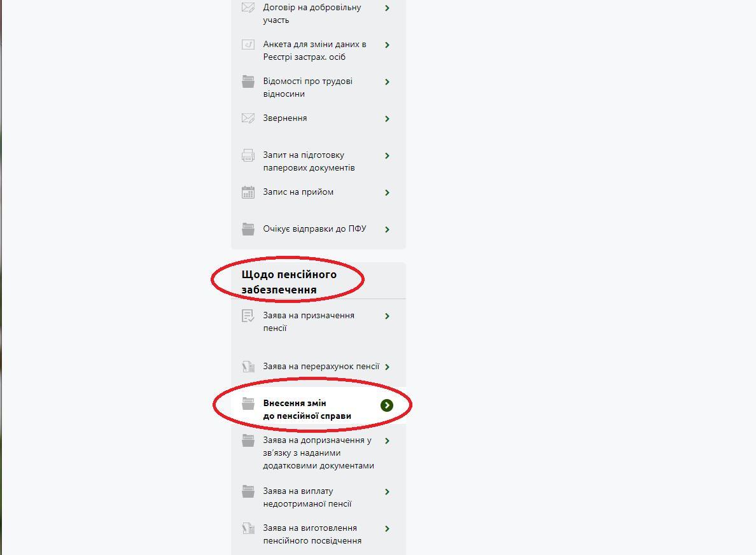Click the calculator icon for Заява на перерахунок пенсії
756x555 pixels.
click(248, 367)
